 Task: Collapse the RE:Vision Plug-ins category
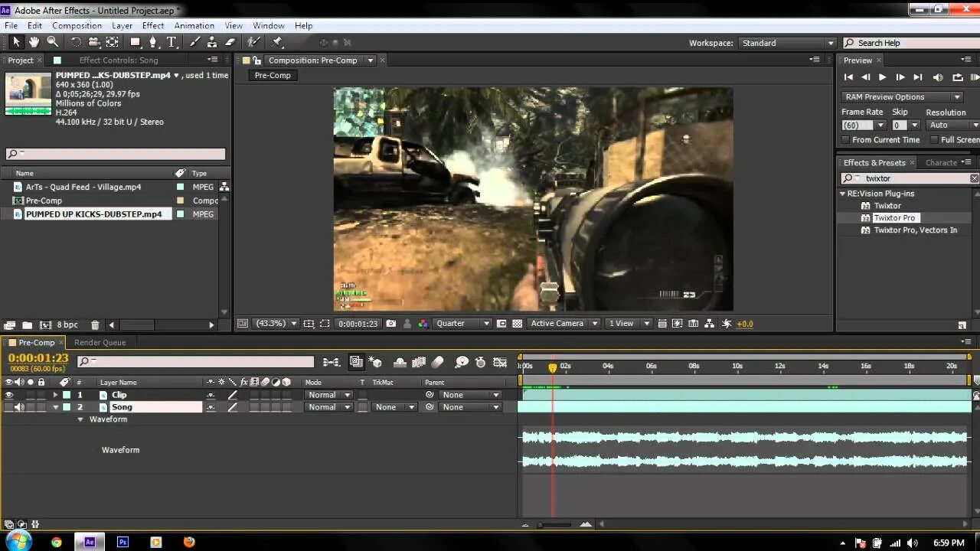coord(843,194)
